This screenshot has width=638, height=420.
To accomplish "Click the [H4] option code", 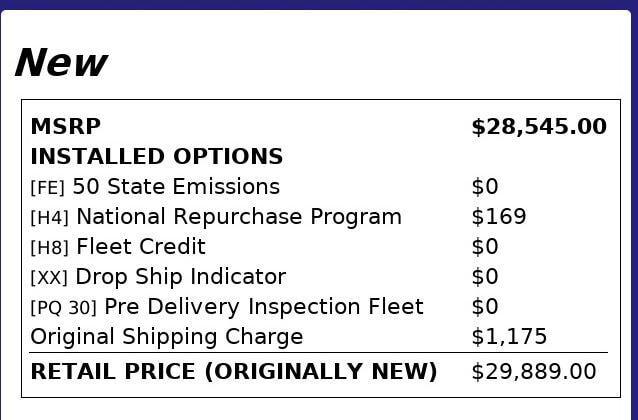I will click(x=50, y=218).
